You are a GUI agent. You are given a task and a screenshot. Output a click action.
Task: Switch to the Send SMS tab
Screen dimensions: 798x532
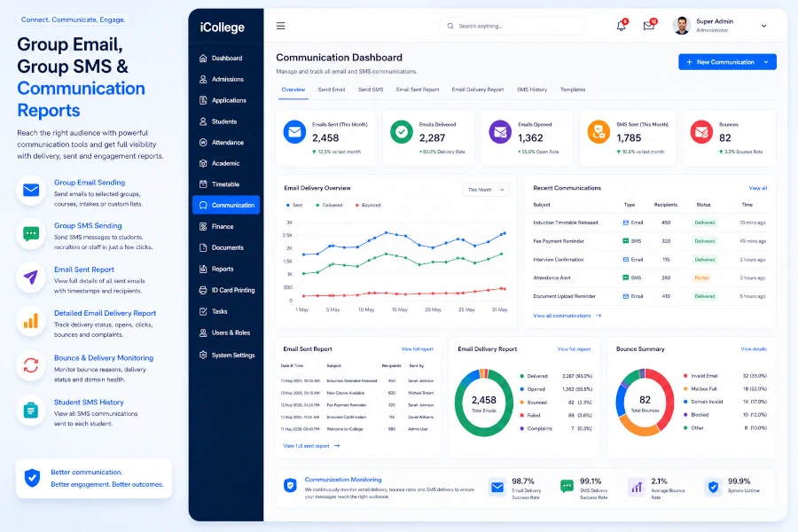(x=371, y=90)
